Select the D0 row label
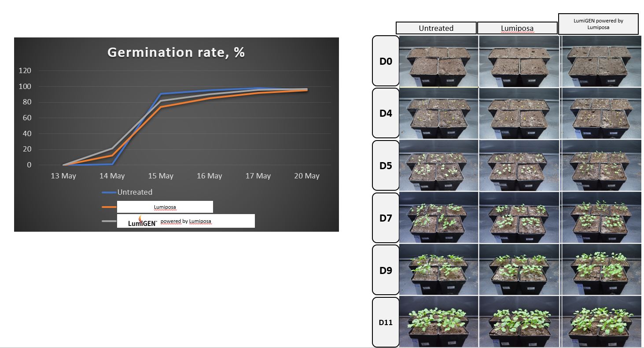This screenshot has height=348, width=644. pos(386,61)
